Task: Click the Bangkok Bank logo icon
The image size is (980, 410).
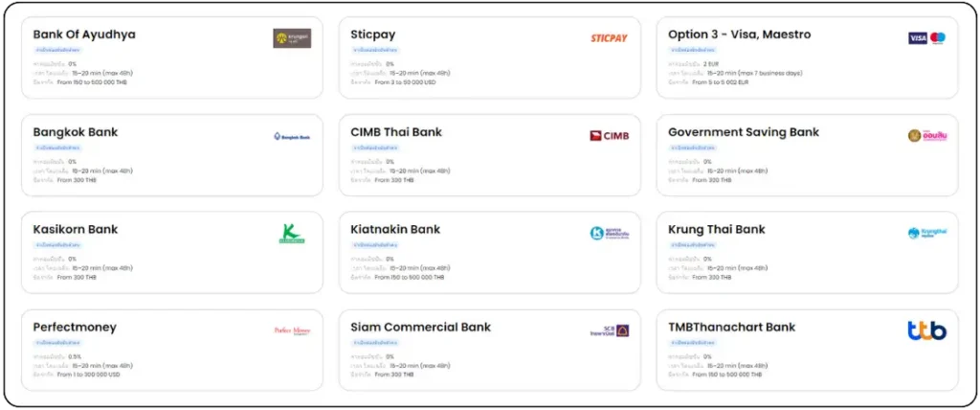Action: (x=291, y=136)
